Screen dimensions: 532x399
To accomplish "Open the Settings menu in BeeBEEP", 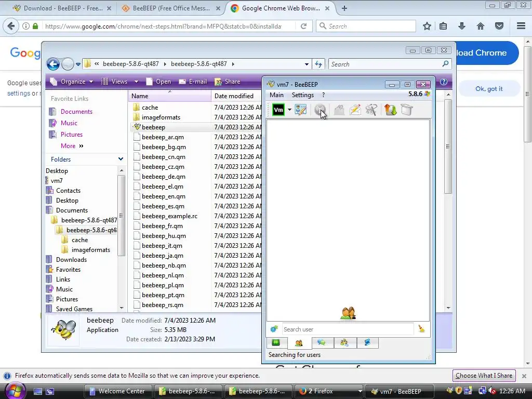I will [303, 95].
